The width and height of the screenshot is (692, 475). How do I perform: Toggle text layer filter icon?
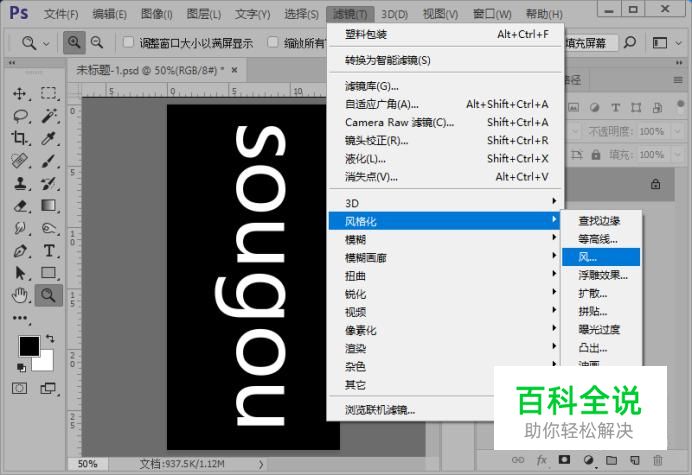click(615, 107)
